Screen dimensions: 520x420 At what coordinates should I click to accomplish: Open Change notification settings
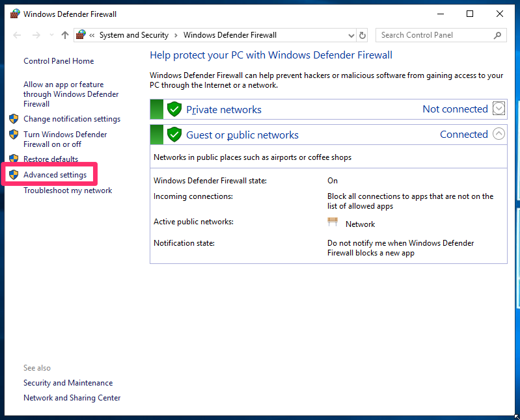click(72, 119)
